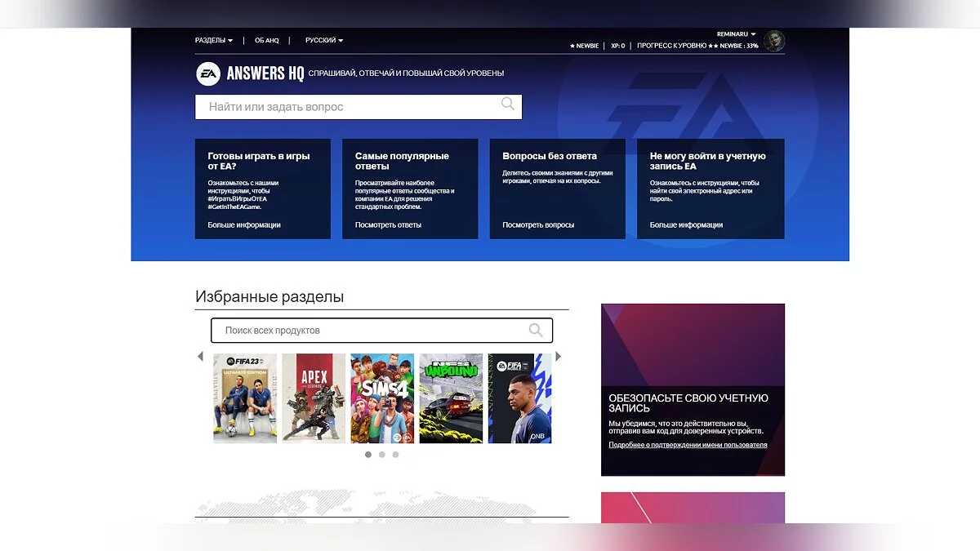Click 'ОБЕЗОПАСЬТЕ СВОЮ УЧЕТНУЮ ЗАПИСЬ' banner title
This screenshot has width=980, height=551.
(688, 403)
